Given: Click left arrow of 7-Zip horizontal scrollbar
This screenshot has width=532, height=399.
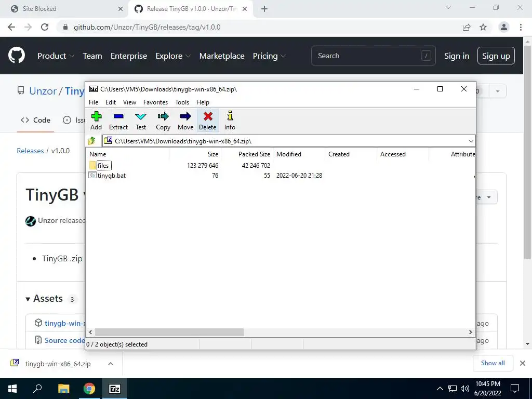Looking at the screenshot, I should coord(90,332).
